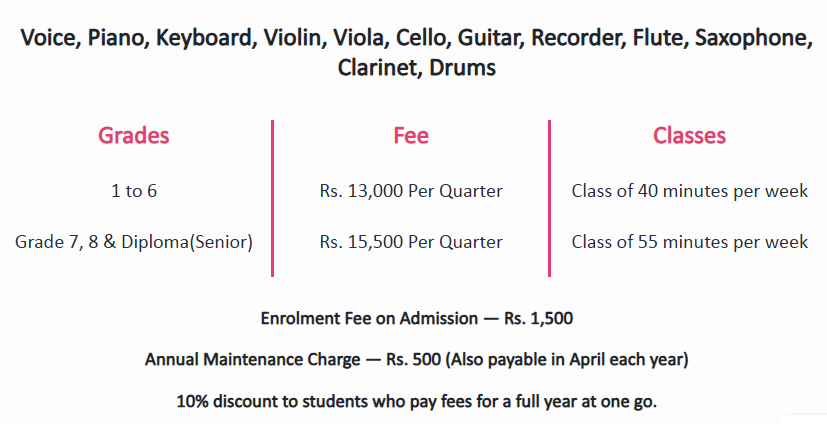Image resolution: width=827 pixels, height=424 pixels.
Task: Click the 'Rs. 13,000 Per Quarter' fee
Action: [411, 191]
